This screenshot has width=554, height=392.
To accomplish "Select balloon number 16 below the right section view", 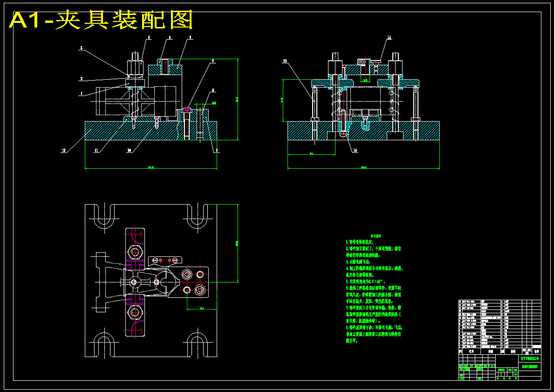I will [x=355, y=151].
